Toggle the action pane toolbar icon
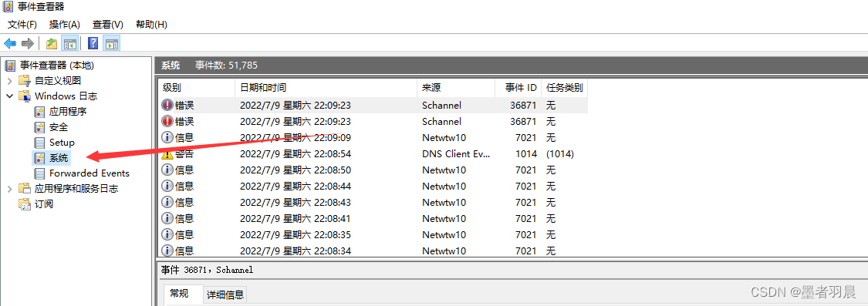The image size is (868, 306). point(111,43)
